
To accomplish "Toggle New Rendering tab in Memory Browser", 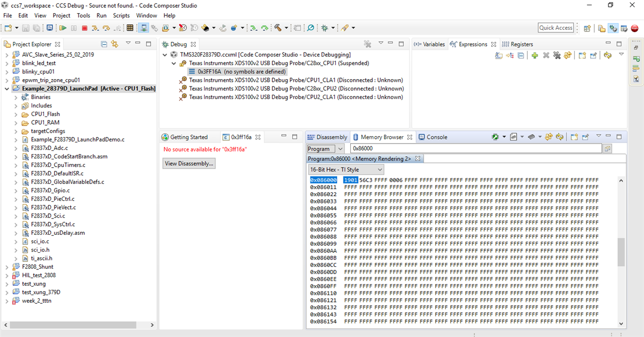I will (574, 137).
